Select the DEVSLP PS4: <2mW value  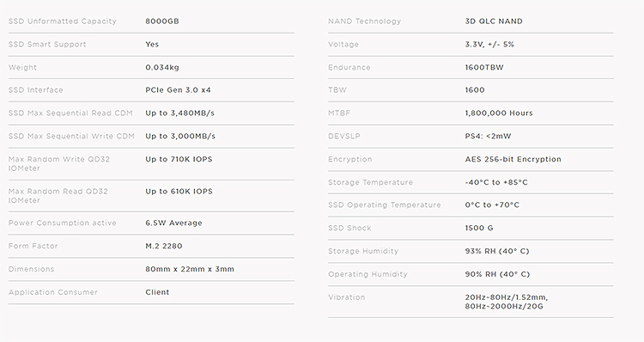click(x=488, y=136)
